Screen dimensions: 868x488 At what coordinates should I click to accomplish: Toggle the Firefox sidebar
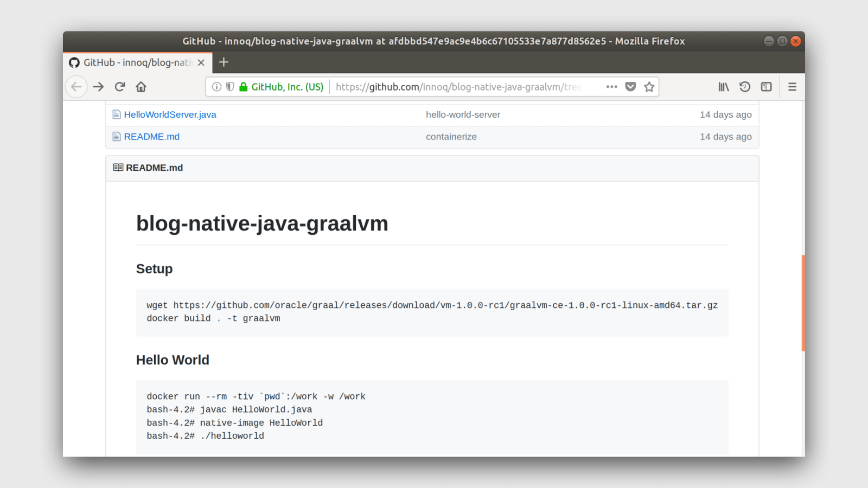click(766, 87)
